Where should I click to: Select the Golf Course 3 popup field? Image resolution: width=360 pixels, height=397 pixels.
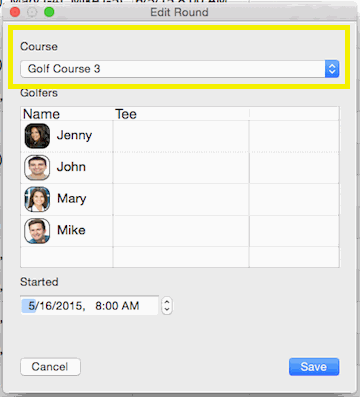coord(180,69)
